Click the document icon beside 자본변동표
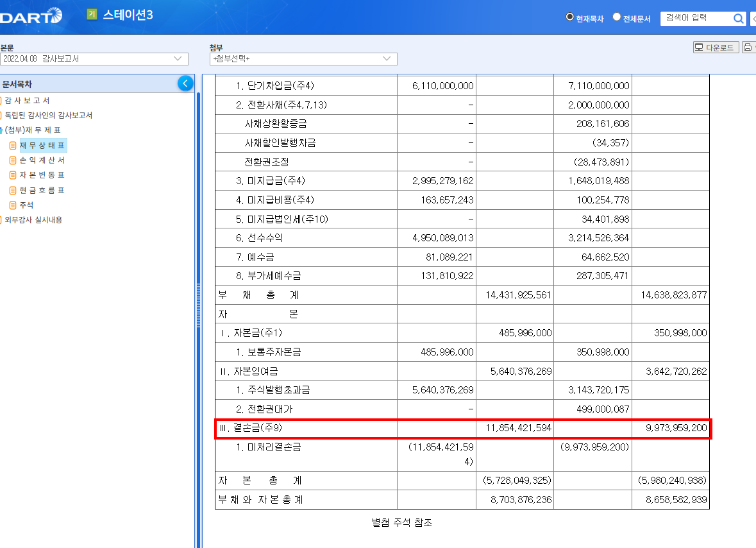The width and height of the screenshot is (756, 548). point(13,175)
